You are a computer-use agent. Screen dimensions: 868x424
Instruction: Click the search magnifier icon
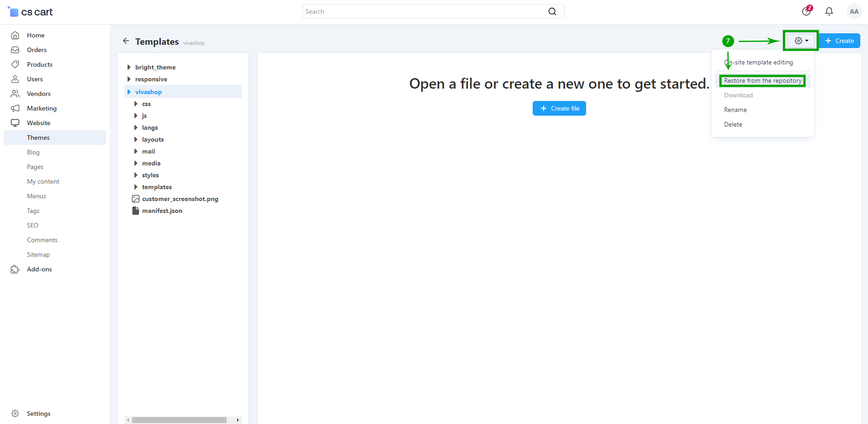tap(552, 11)
